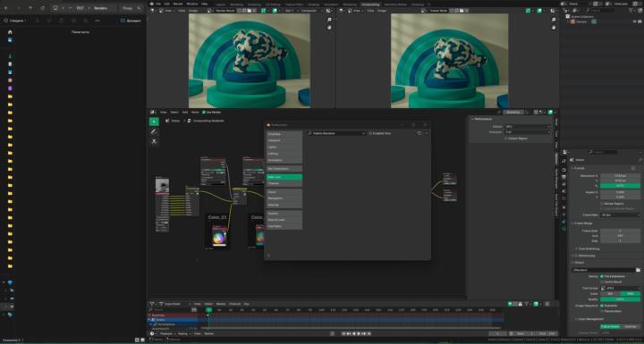
Task: Collapse the Frame Range panel
Action: 583,223
